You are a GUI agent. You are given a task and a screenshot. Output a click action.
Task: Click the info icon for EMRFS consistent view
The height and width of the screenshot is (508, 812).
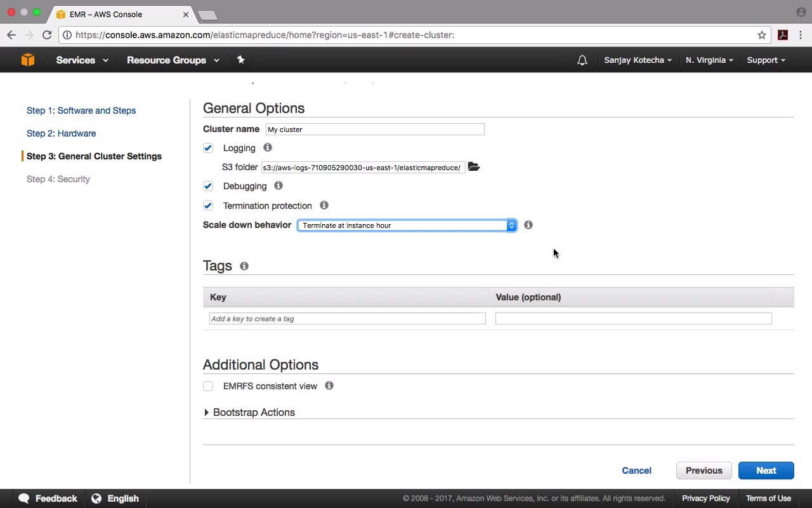(329, 386)
